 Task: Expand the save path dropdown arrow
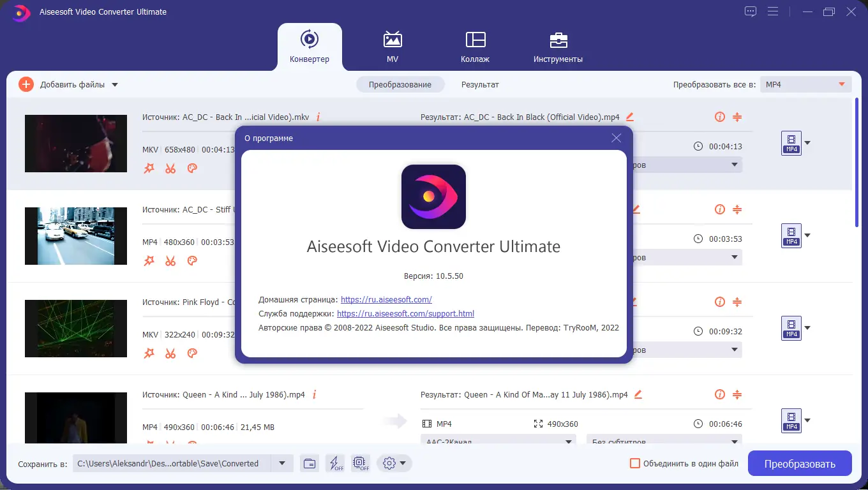pos(282,464)
